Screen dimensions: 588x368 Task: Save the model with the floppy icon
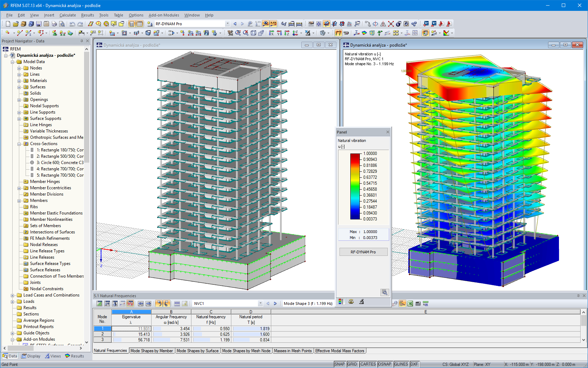(x=38, y=24)
